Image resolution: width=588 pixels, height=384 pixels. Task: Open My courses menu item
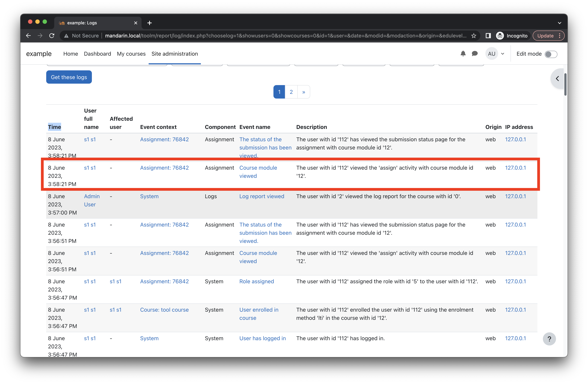point(131,54)
